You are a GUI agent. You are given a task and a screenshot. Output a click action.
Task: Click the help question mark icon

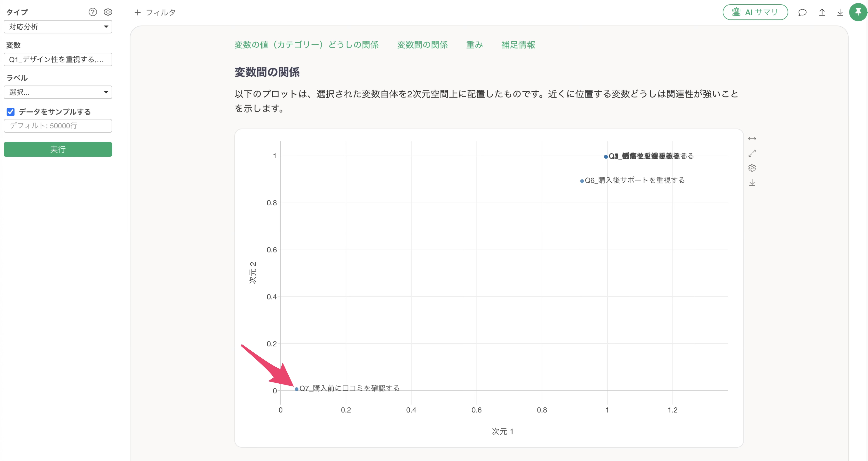(x=93, y=12)
